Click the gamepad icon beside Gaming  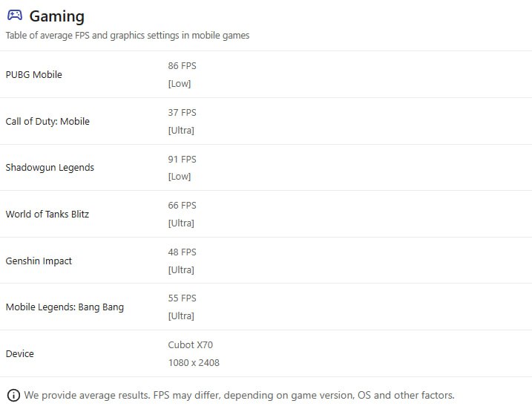tap(14, 16)
